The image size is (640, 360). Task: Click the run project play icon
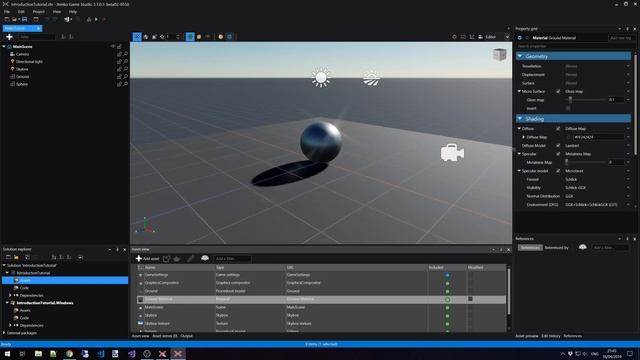coord(96,19)
